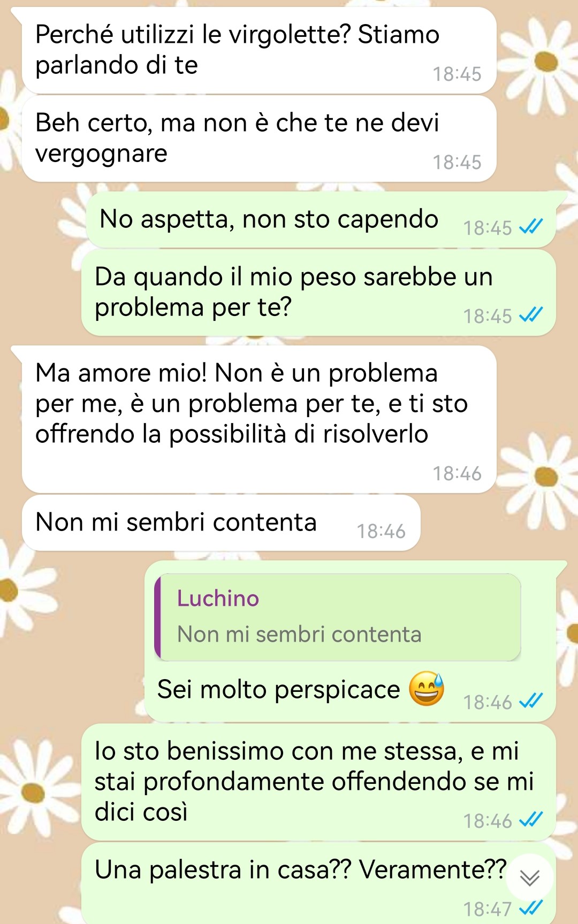The height and width of the screenshot is (924, 578).
Task: Tap the 18:46 timestamp on 'Ma amore mio' message
Action: coord(457,474)
